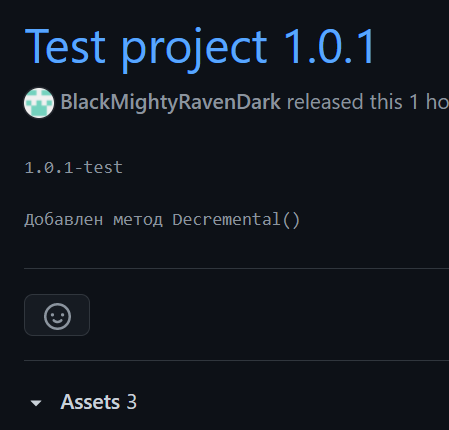Open the Test project 1.0.1 release link
449x430 pixels.
tap(200, 47)
